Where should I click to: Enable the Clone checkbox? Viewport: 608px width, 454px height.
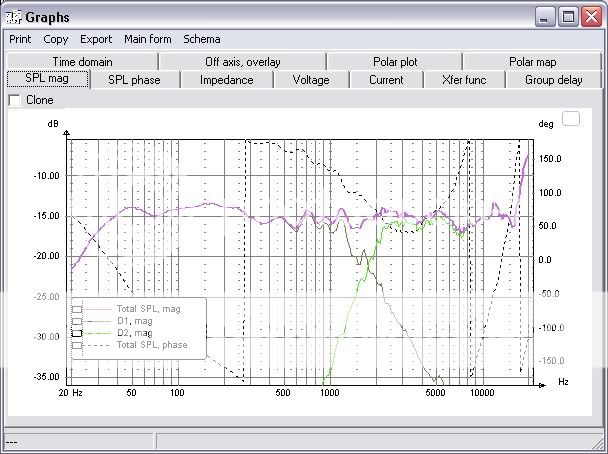(14, 100)
